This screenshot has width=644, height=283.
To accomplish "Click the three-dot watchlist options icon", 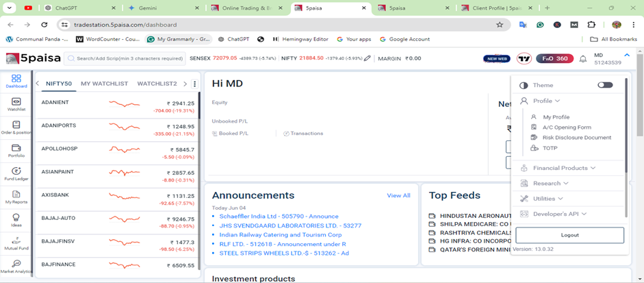I will (x=194, y=84).
